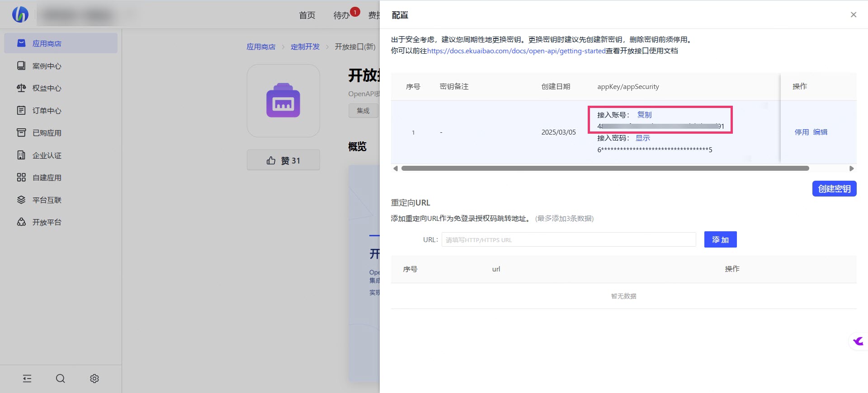868x393 pixels.
Task: Select the 权益中心 scales icon
Action: (x=21, y=88)
